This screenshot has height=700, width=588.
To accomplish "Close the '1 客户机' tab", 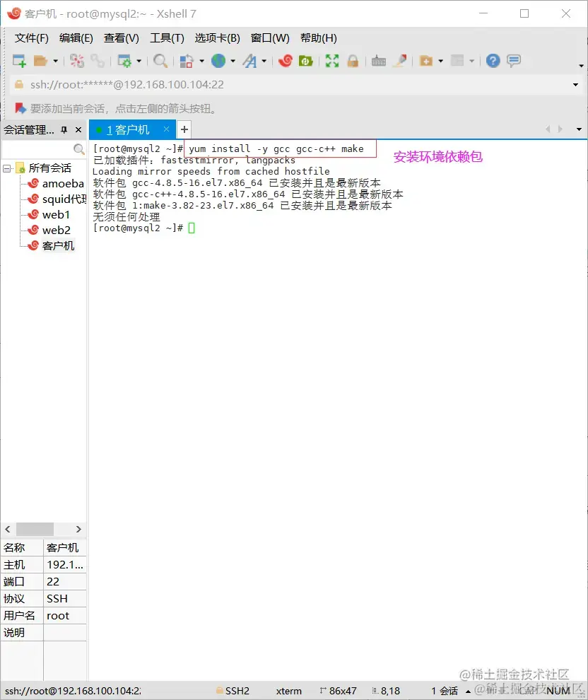I will [x=166, y=129].
